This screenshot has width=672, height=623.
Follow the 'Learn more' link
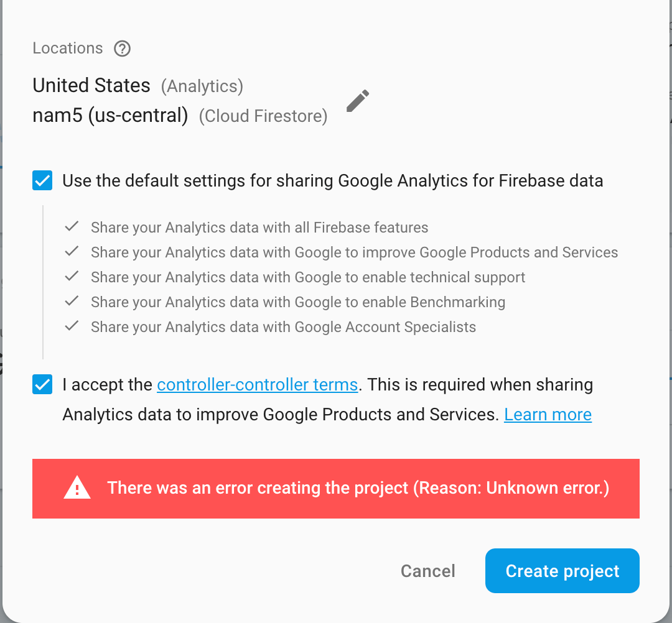(548, 415)
